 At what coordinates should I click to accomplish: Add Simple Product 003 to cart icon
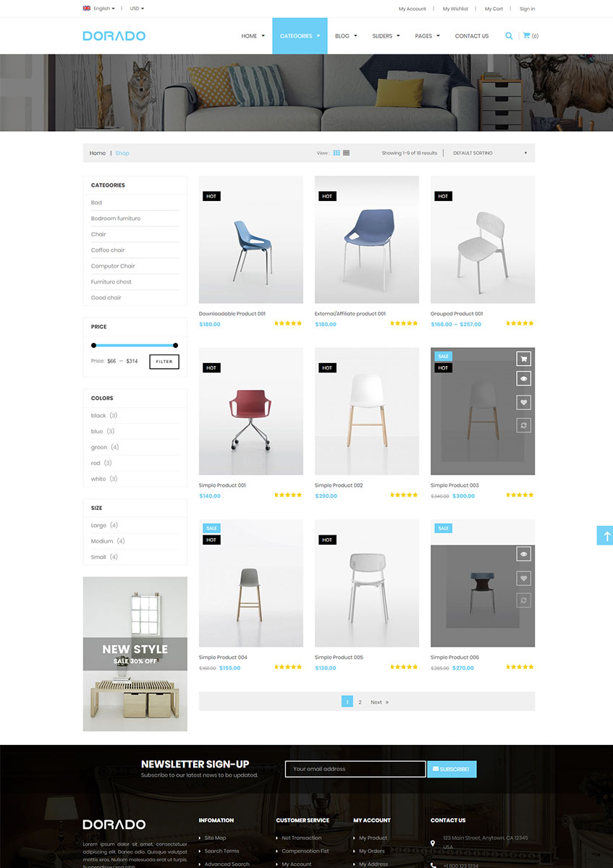pos(524,358)
